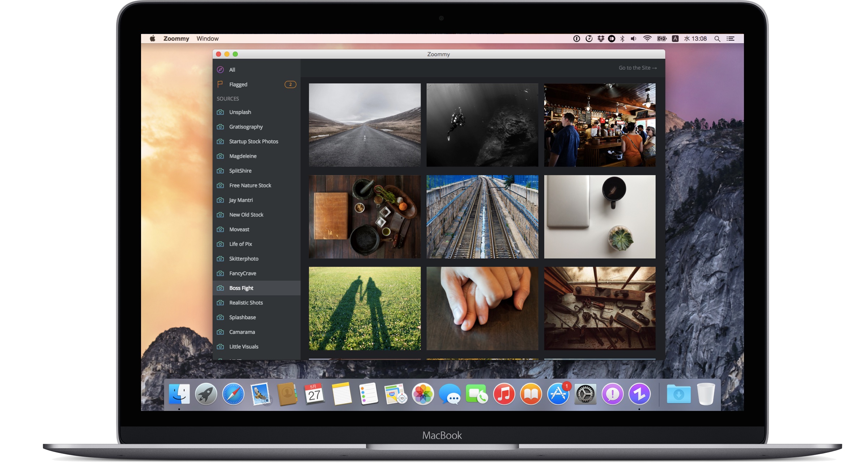Show the Flagged photos list
The height and width of the screenshot is (463, 868).
(238, 85)
